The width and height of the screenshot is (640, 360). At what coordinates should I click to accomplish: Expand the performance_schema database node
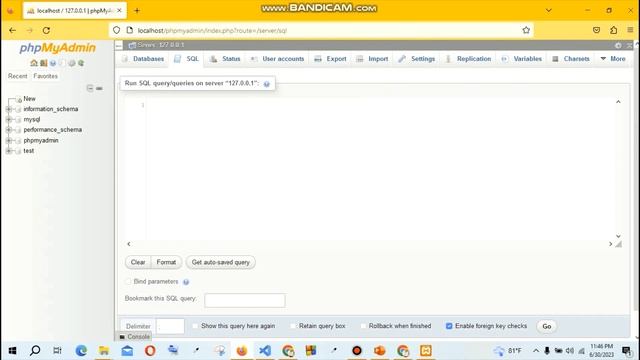(x=9, y=130)
